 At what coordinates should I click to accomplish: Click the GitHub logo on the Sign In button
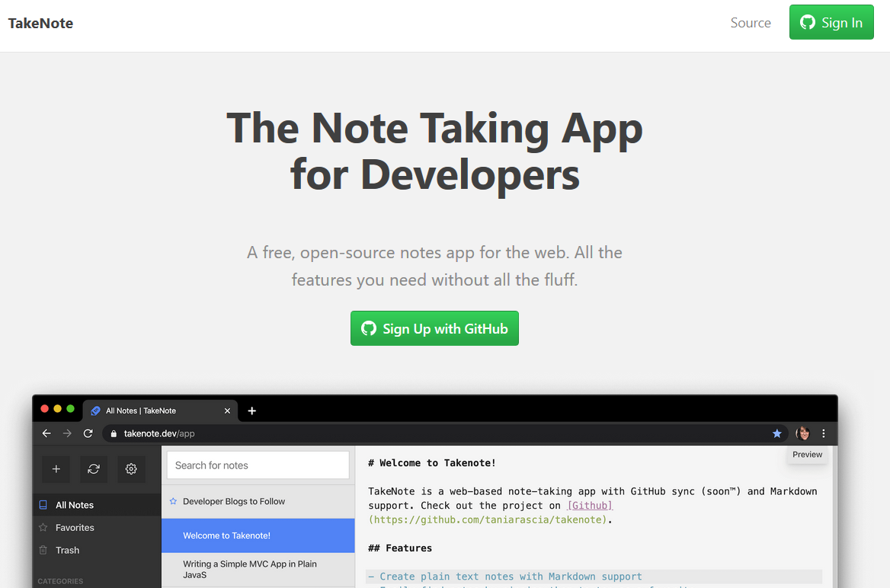[808, 22]
